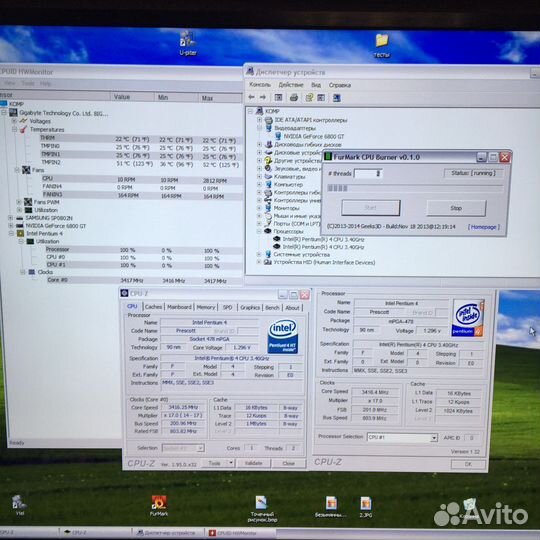The height and width of the screenshot is (540, 540).
Task: Expand Системные устройства in Device Manager
Action: [259, 254]
